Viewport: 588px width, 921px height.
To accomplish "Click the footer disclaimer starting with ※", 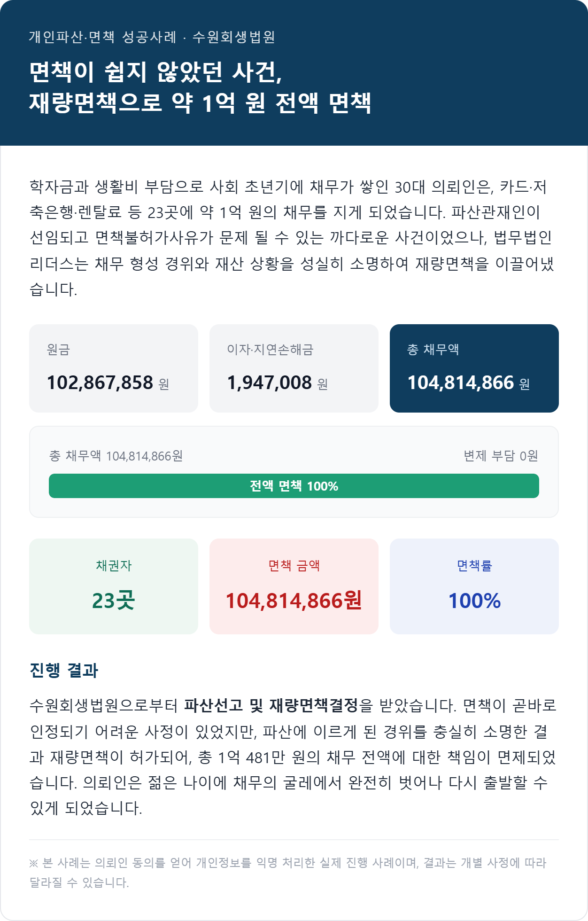I will click(288, 873).
